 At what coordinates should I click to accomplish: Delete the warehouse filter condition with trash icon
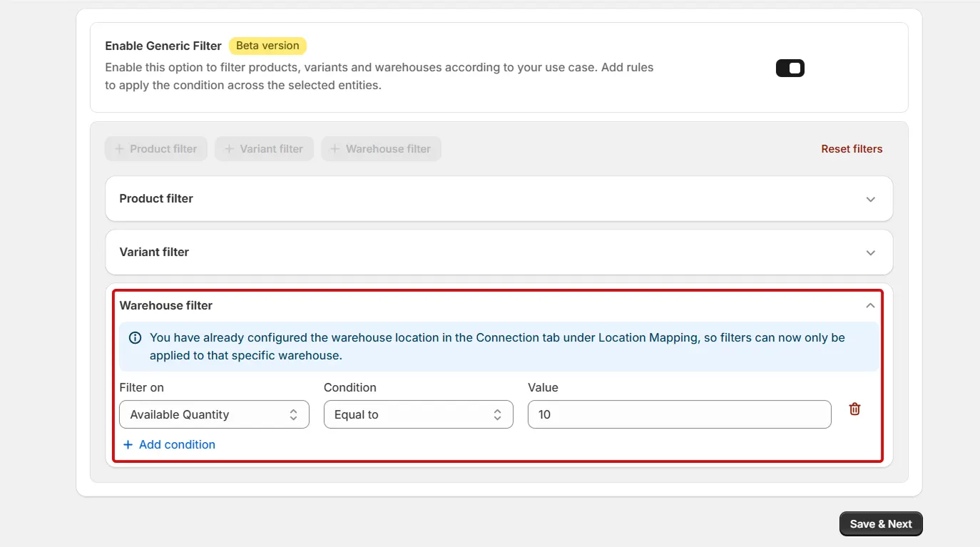point(854,409)
